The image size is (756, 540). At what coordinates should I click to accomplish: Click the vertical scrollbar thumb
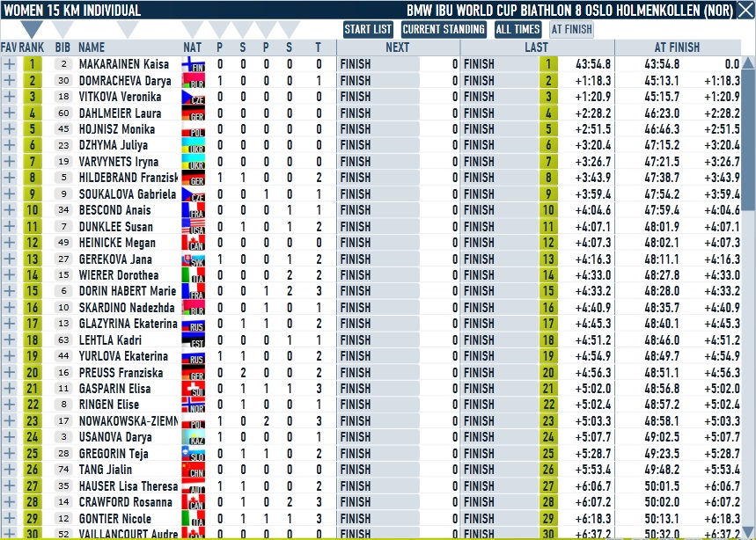(x=748, y=140)
